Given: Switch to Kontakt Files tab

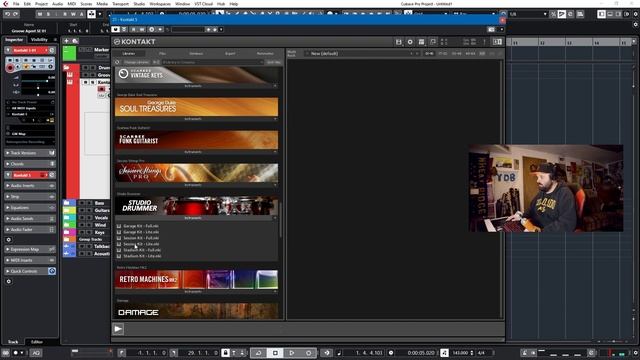Looking at the screenshot, I should [x=162, y=53].
